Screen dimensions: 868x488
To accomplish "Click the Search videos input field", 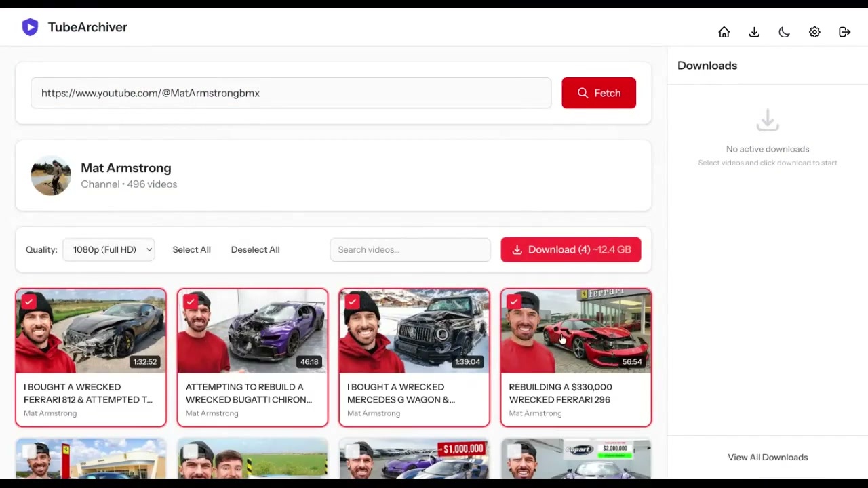I will (410, 249).
